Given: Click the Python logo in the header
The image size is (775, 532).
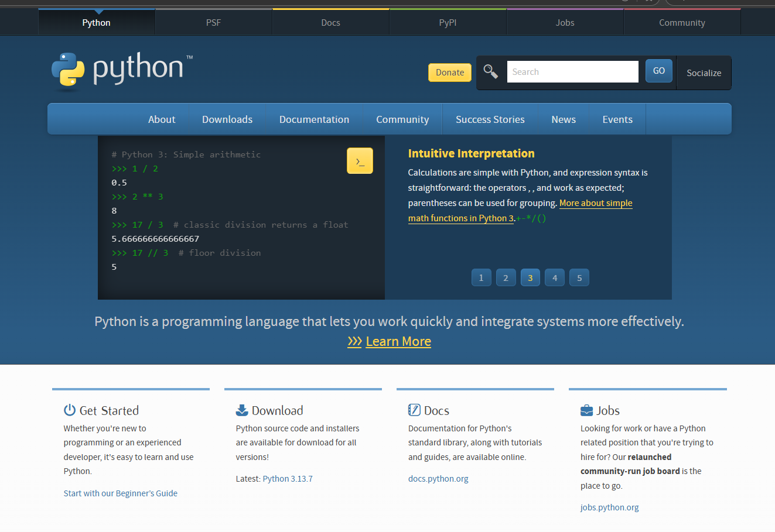Looking at the screenshot, I should coord(122,70).
